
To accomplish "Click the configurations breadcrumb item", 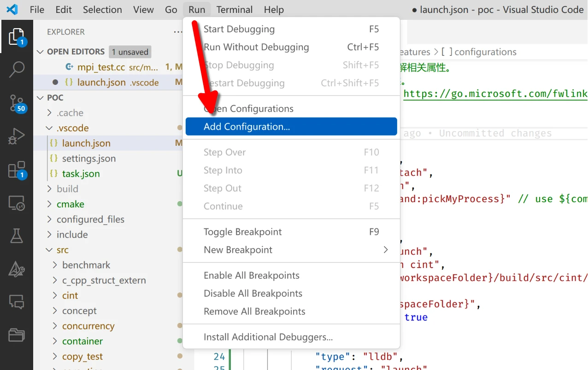I will (485, 52).
